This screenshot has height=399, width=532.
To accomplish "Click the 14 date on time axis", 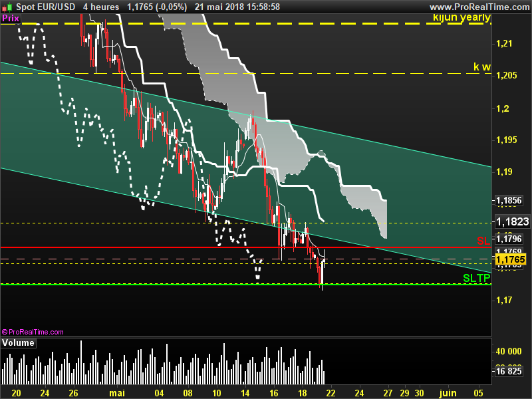I will point(245,393).
